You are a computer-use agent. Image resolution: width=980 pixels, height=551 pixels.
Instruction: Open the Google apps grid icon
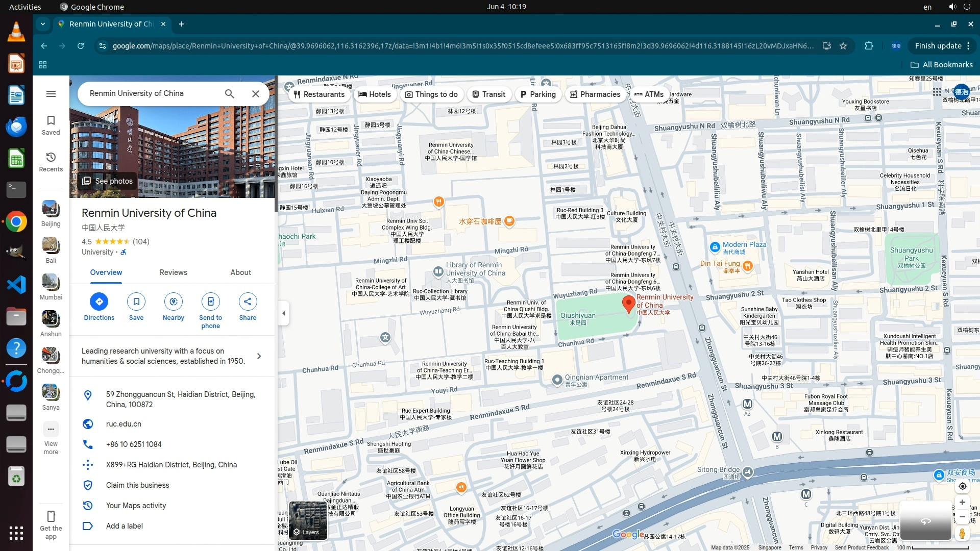click(x=937, y=92)
